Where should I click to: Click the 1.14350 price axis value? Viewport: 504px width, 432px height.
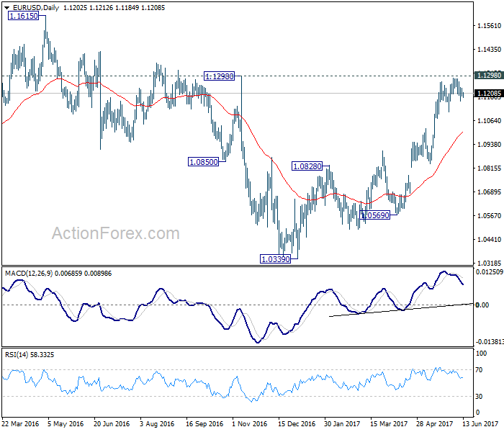pyautogui.click(x=489, y=50)
